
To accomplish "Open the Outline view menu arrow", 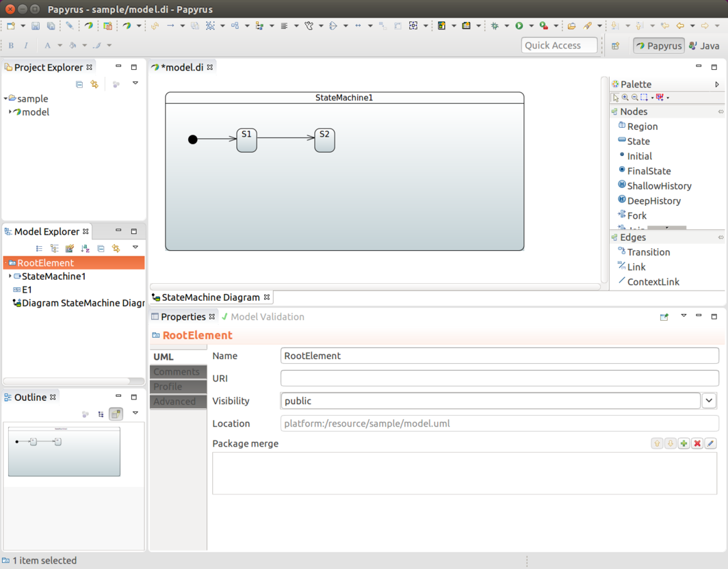I will pos(135,412).
